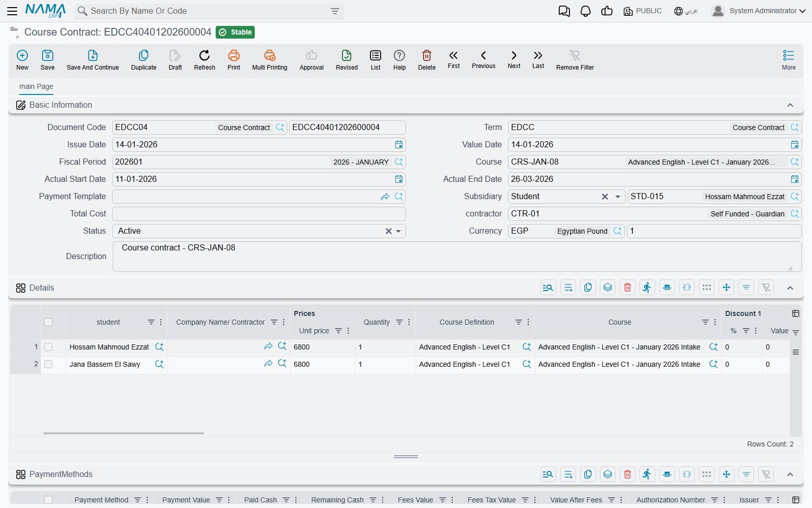Click the Unit price cell 6800 for Jana
The width and height of the screenshot is (812, 508).
(322, 364)
